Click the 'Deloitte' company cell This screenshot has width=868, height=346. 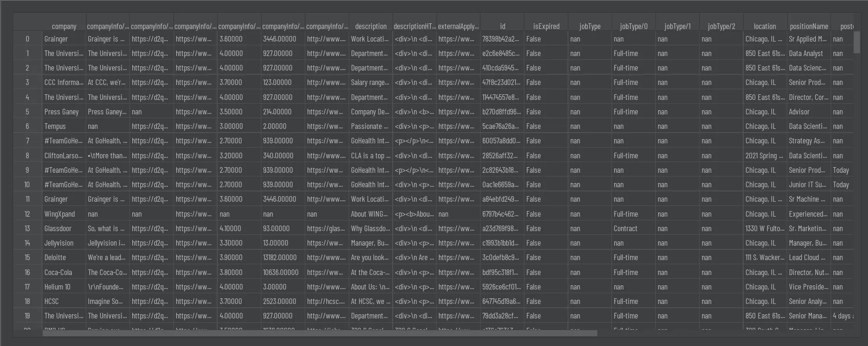pyautogui.click(x=64, y=257)
